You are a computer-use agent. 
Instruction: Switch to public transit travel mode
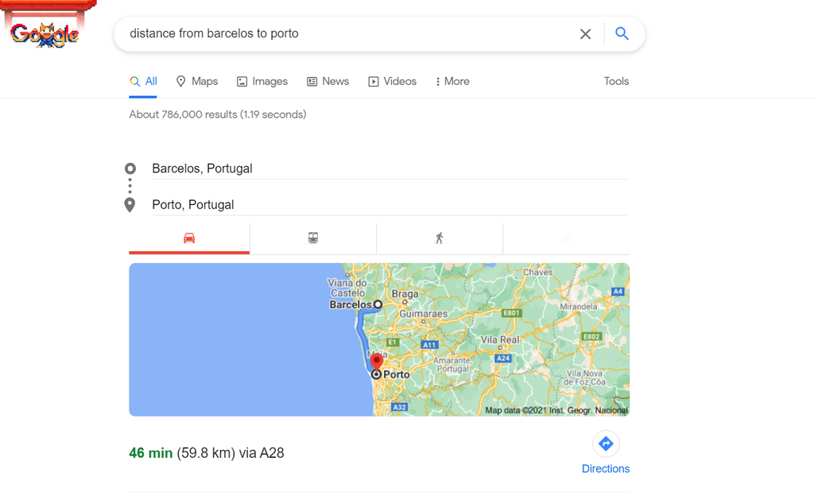coord(313,238)
